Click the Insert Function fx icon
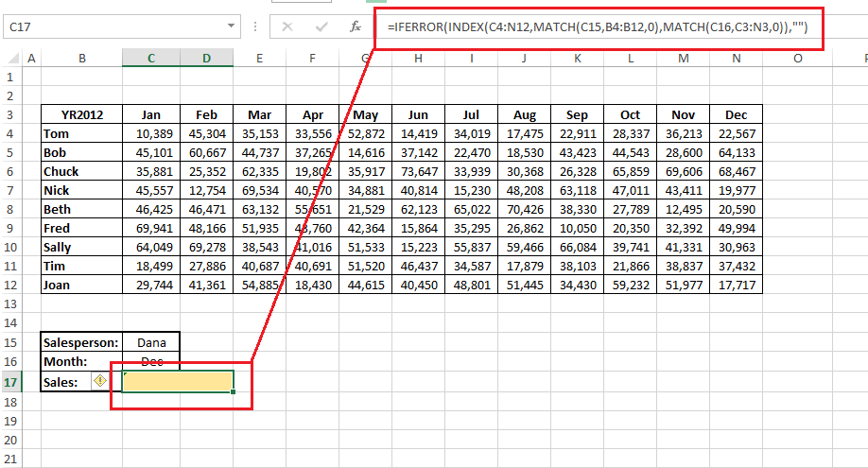This screenshot has height=468, width=868. coord(356,27)
